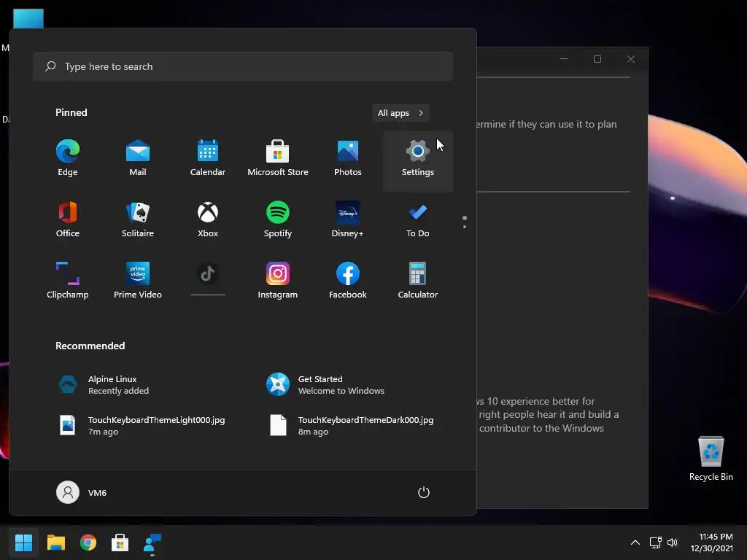Open Prime Video
Image resolution: width=747 pixels, height=560 pixels.
click(x=138, y=282)
